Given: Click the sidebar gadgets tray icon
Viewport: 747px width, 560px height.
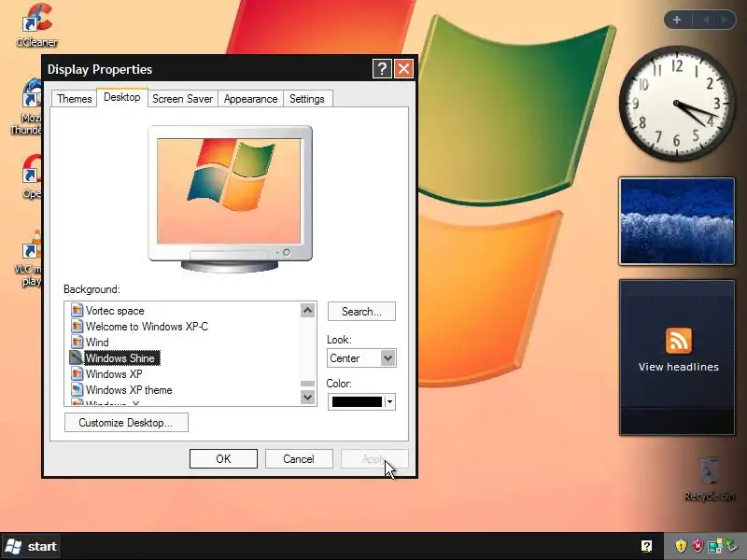Looking at the screenshot, I should 714,546.
